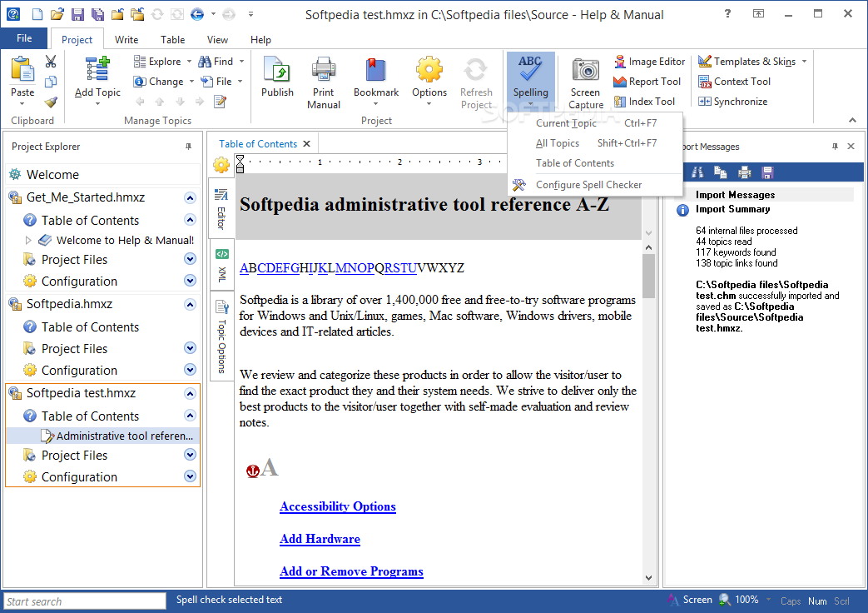Screen dimensions: 868x613
Task: Click the Add Topic icon
Action: click(x=97, y=70)
